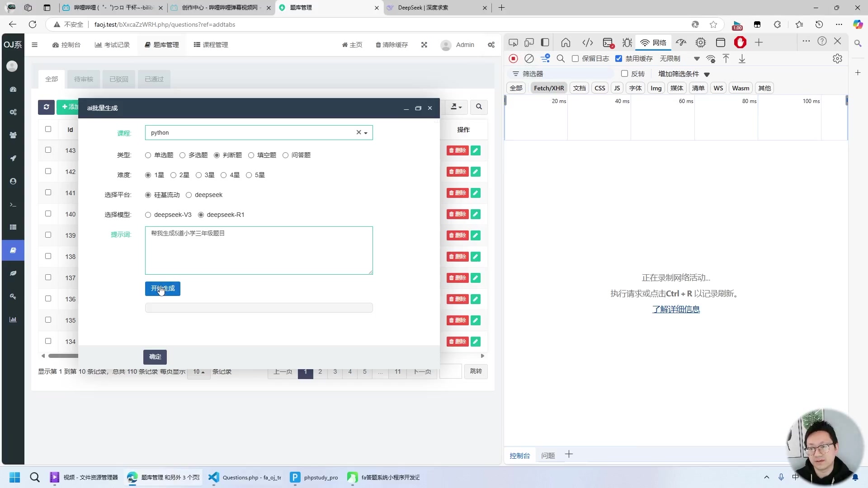Screen dimensions: 868x488
Task: Click the 确定 button in dialog
Action: [x=155, y=357]
